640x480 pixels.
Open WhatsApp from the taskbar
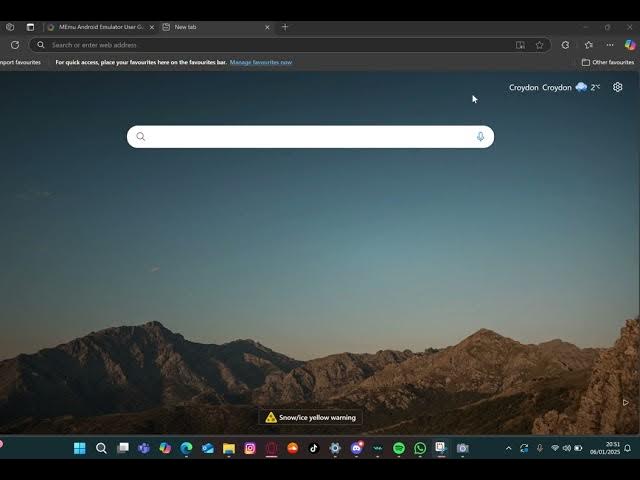(420, 448)
